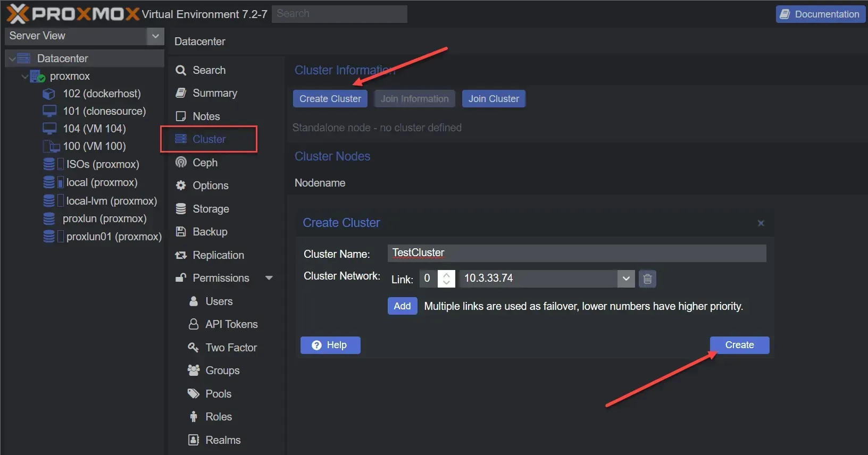Click the proxmox node icon
The width and height of the screenshot is (868, 455).
[x=37, y=77]
